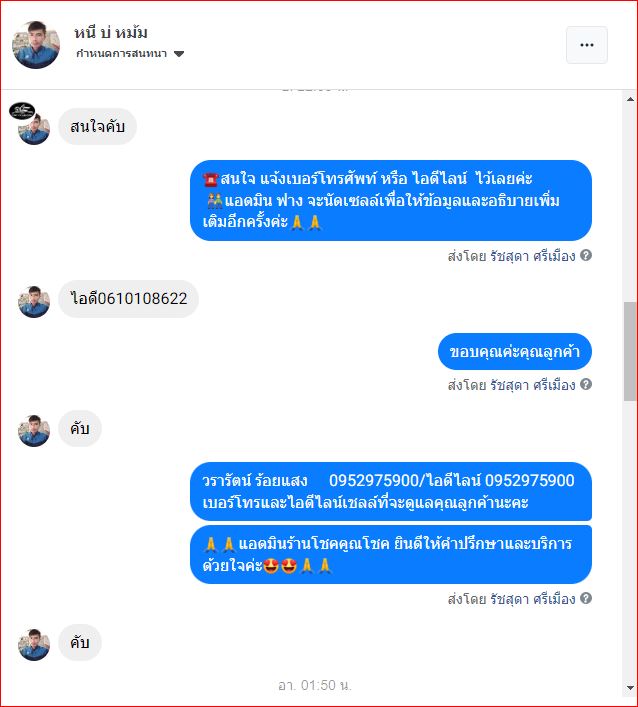Click the contact's large profile picture
638x707 pixels.
[x=36, y=45]
